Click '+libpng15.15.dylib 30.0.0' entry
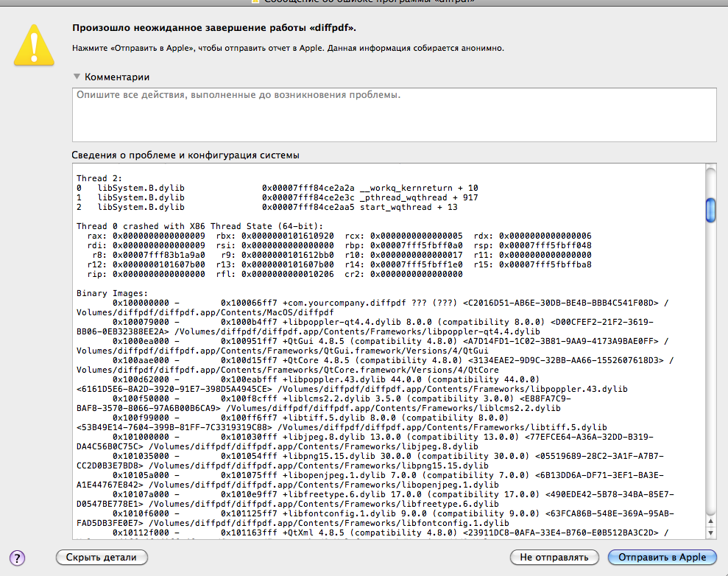 [x=347, y=456]
